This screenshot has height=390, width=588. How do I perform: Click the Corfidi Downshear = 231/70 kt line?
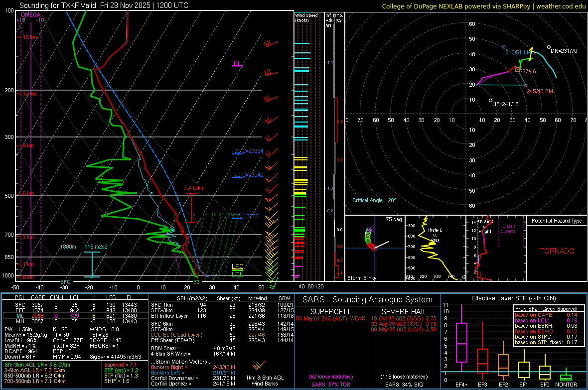(193, 378)
